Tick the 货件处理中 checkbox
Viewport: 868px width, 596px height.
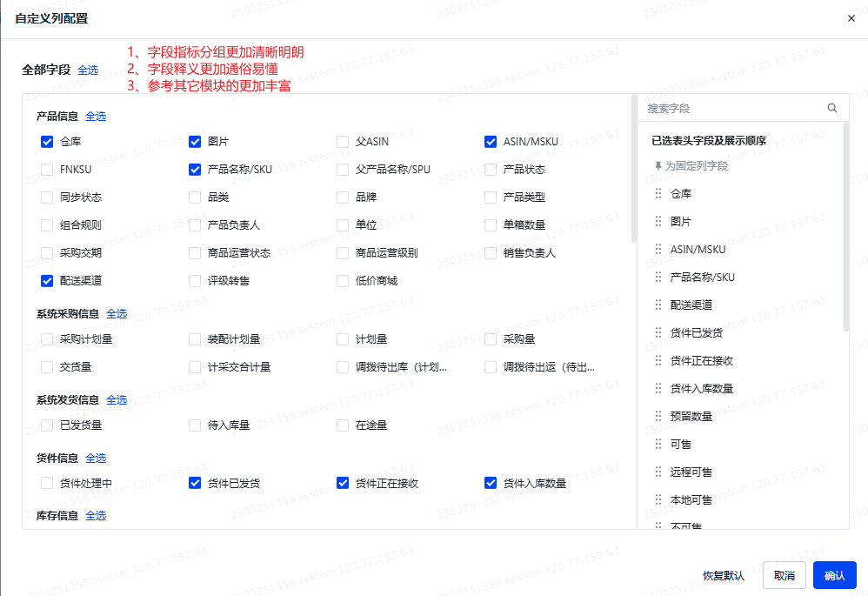[x=47, y=483]
